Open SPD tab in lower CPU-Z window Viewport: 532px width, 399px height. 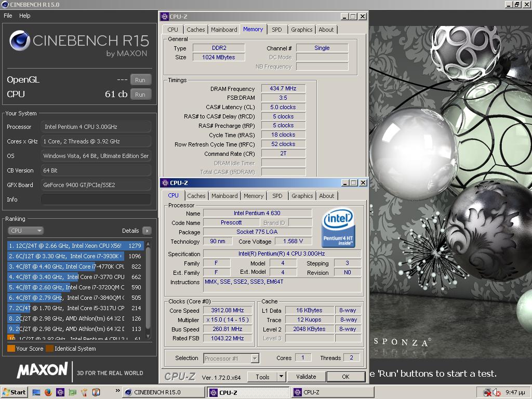point(277,196)
